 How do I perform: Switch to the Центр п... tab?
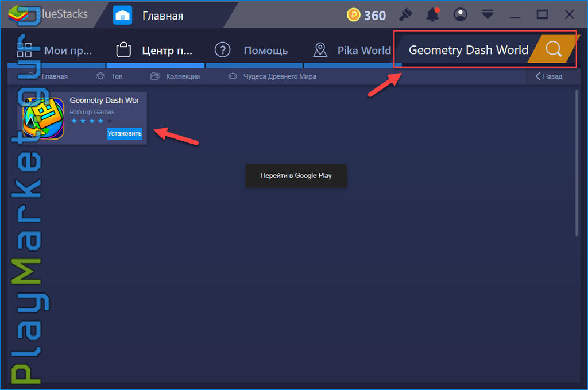156,50
